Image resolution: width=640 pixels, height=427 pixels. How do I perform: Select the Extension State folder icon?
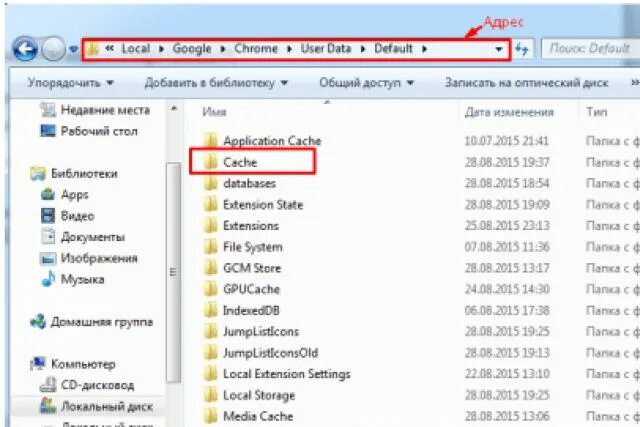point(211,205)
